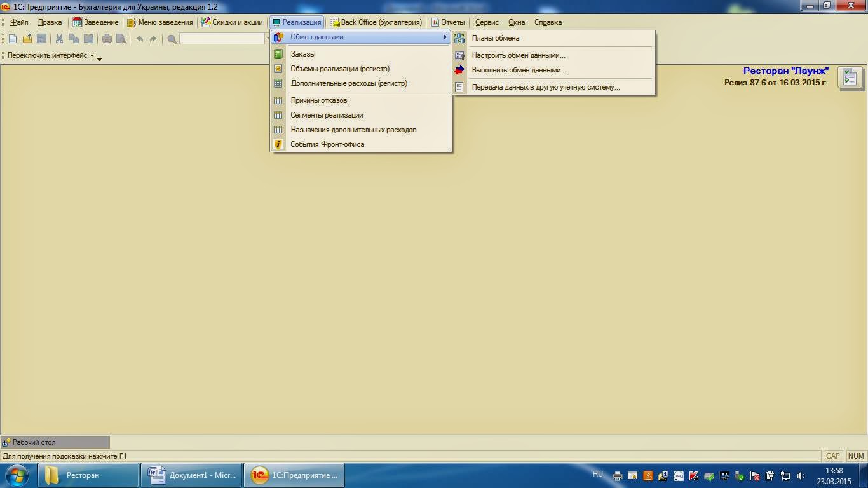Click the search text field in toolbar
868x488 pixels.
(x=222, y=39)
